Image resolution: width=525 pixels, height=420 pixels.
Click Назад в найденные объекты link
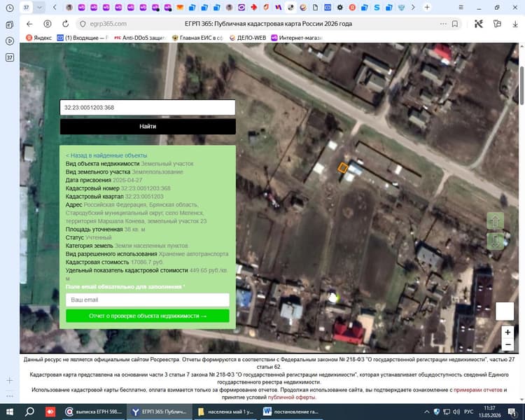(106, 155)
